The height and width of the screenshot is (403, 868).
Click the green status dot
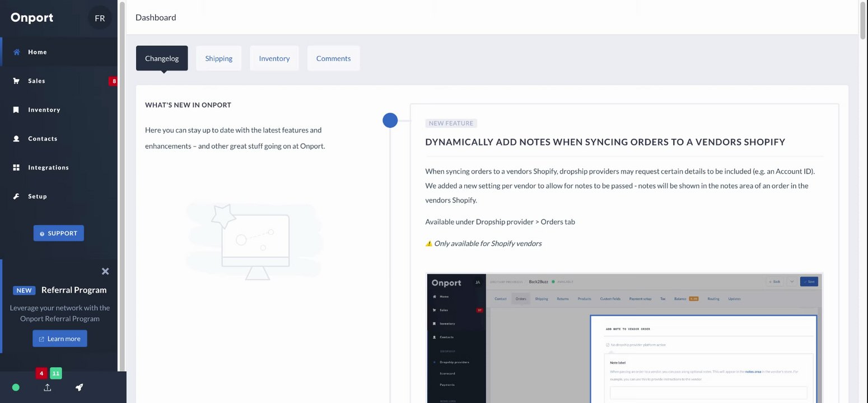(x=16, y=387)
